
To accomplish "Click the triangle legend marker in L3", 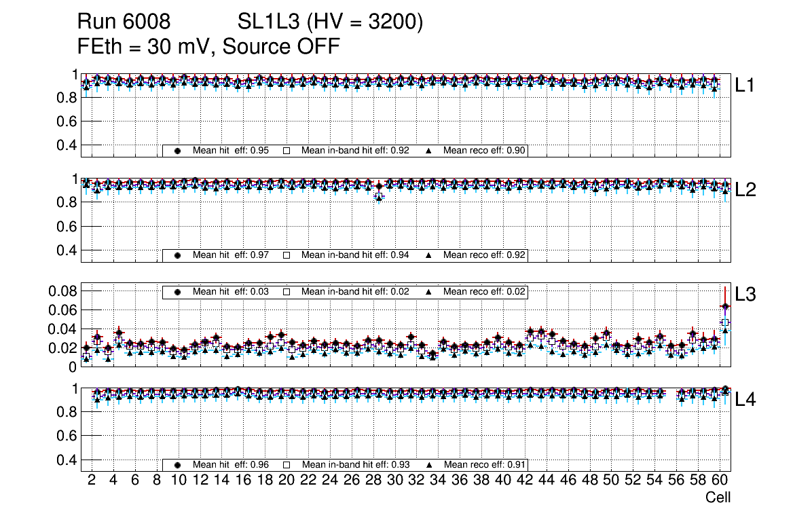I will click(x=429, y=292).
